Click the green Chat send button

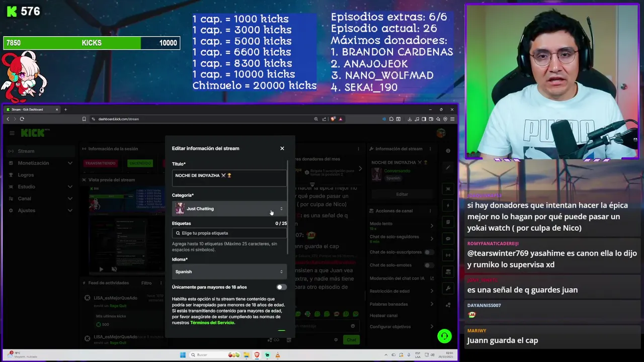point(351,340)
